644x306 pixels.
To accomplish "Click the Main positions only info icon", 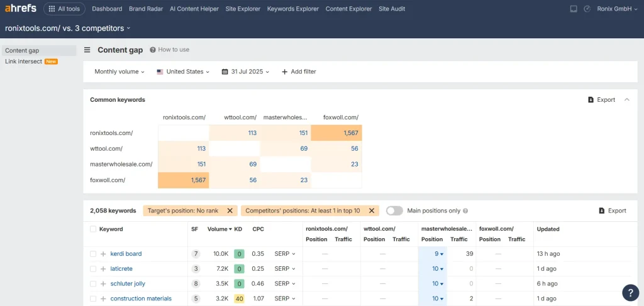I will click(465, 211).
